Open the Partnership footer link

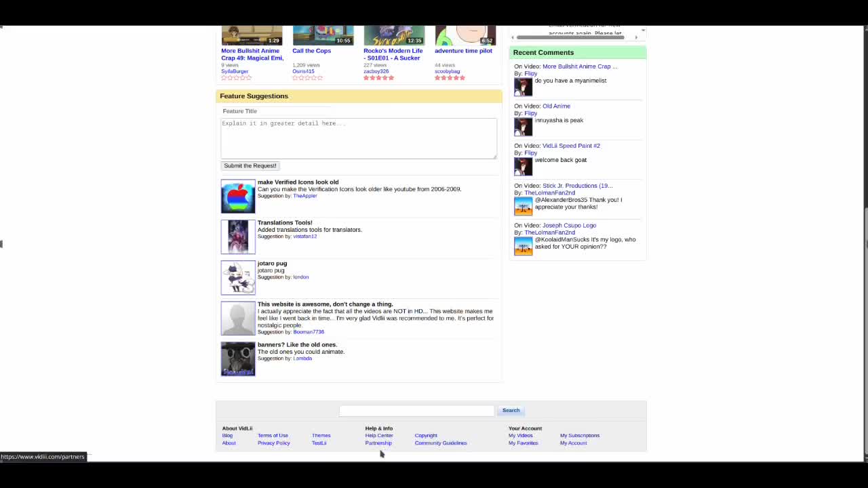tap(378, 443)
